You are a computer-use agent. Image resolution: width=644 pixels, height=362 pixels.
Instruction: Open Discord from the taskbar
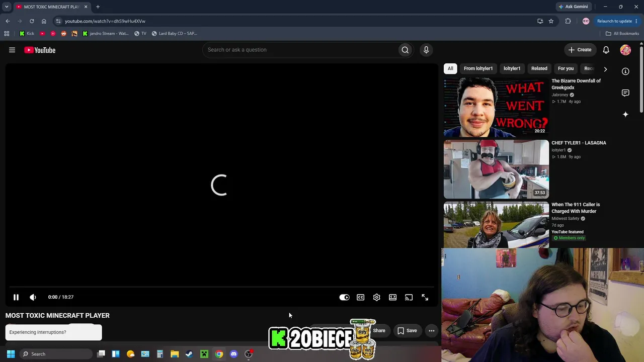point(233,354)
